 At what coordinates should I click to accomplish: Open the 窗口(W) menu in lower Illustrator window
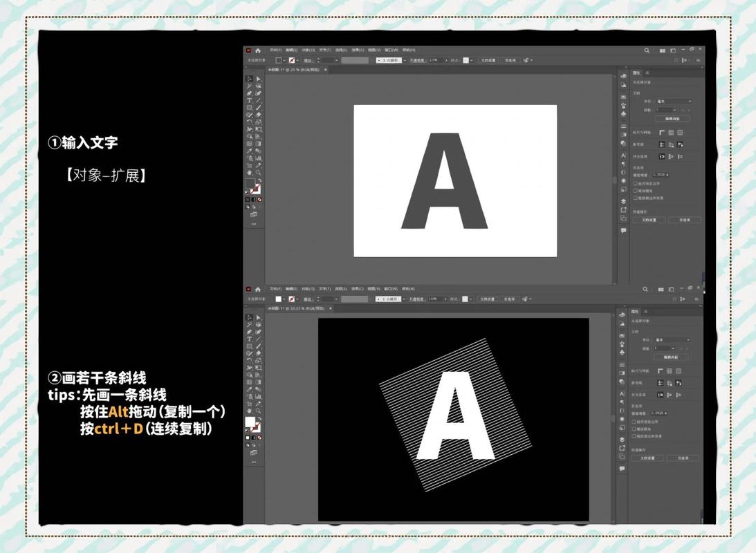[391, 289]
